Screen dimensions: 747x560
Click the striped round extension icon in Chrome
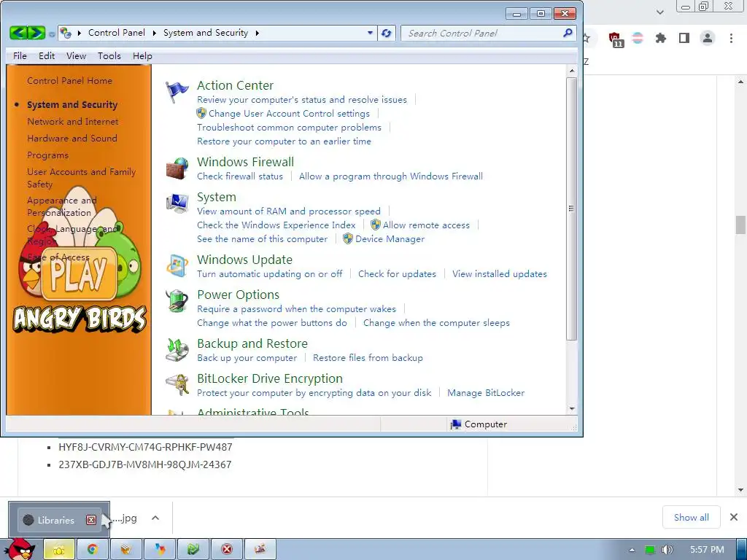point(638,38)
